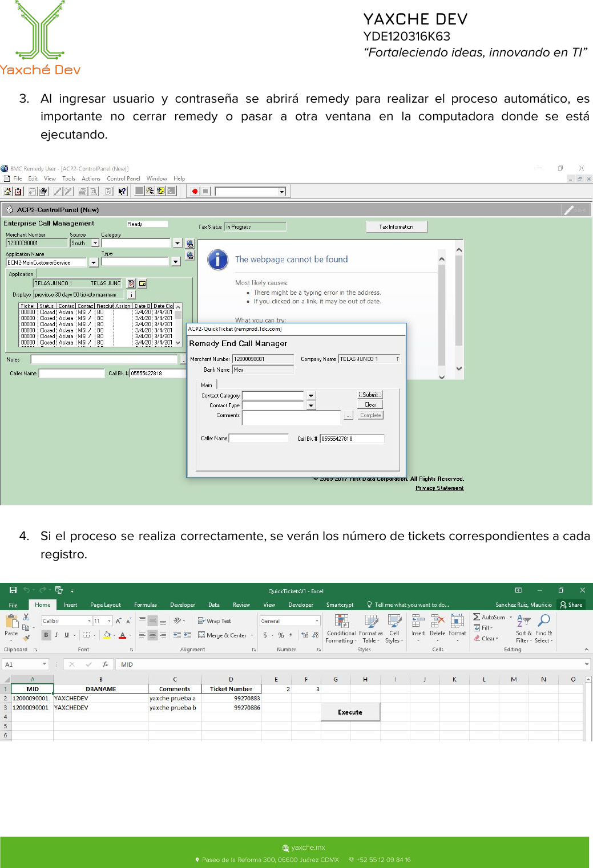Click the Excel sheet vertical scrollbar up arrow
Screen dimensions: 593x868
click(x=588, y=679)
